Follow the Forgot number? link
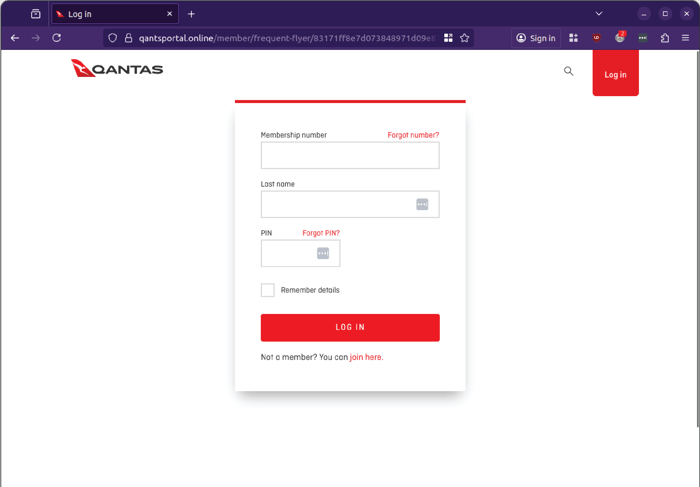 pos(413,135)
